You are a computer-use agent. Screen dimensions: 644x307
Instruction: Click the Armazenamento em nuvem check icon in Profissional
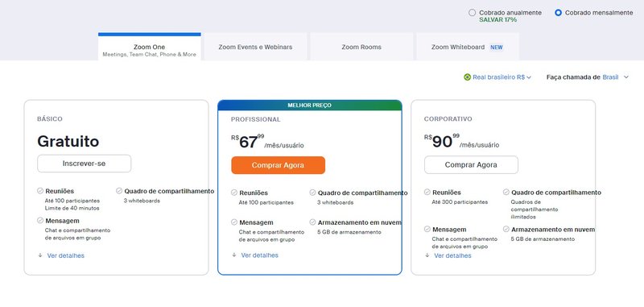click(312, 222)
